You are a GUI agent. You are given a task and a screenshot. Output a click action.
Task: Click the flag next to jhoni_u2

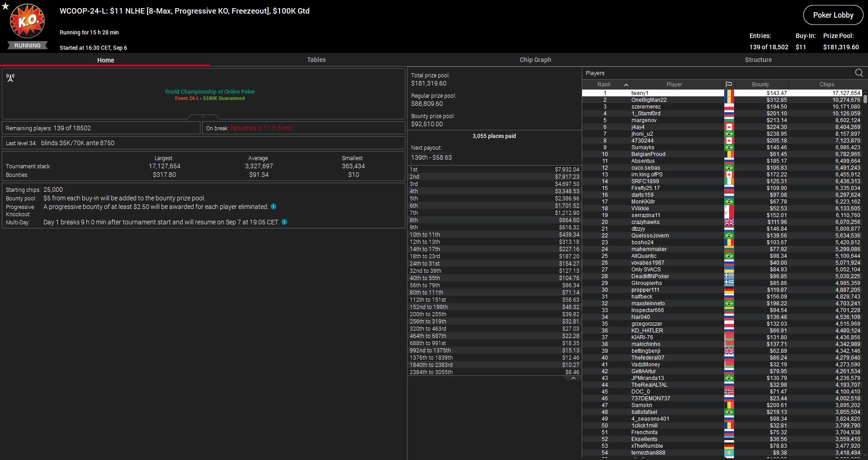[x=729, y=134]
